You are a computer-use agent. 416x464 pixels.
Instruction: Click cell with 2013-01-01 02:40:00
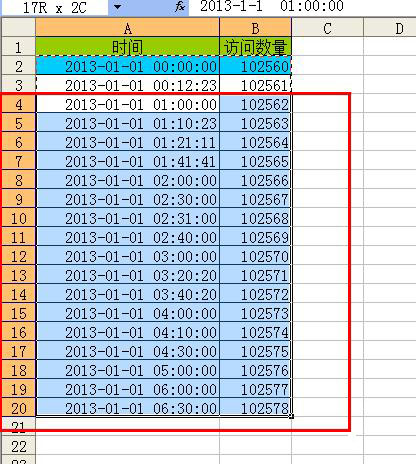(x=127, y=237)
